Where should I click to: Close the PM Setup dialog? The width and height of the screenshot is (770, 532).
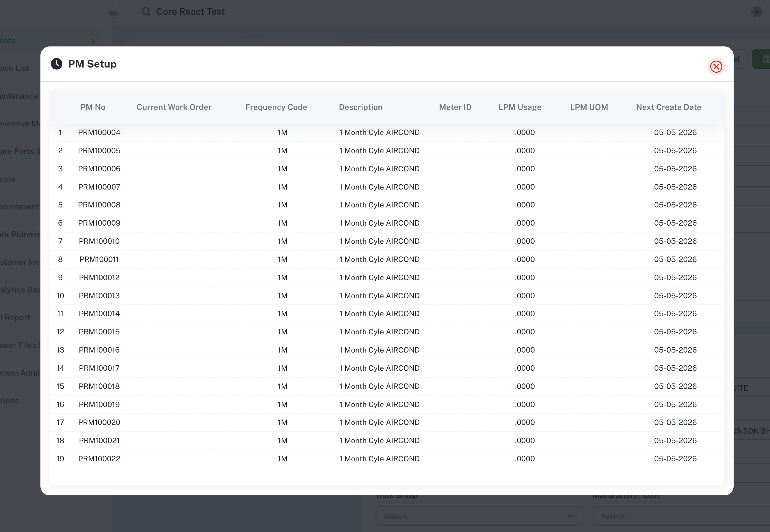[x=716, y=67]
